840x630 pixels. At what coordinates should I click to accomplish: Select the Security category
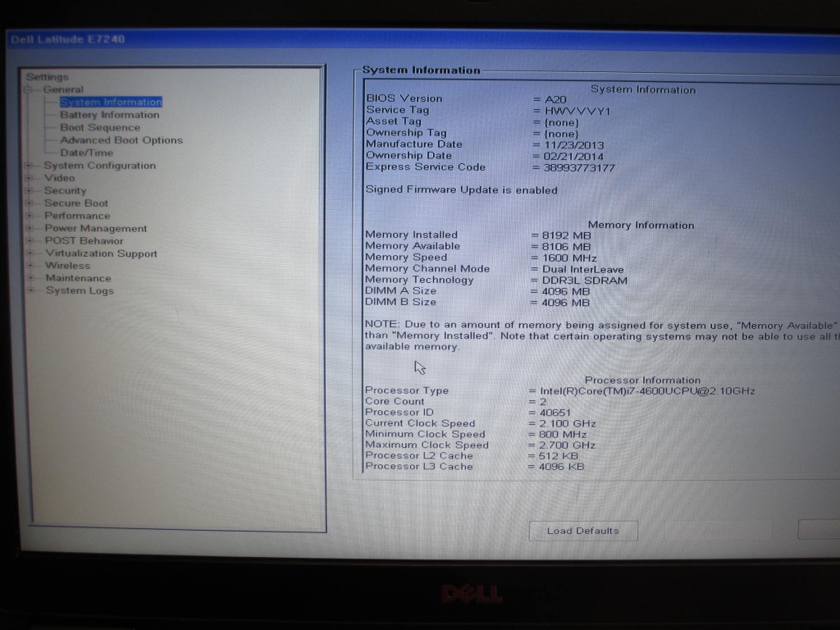(x=66, y=190)
